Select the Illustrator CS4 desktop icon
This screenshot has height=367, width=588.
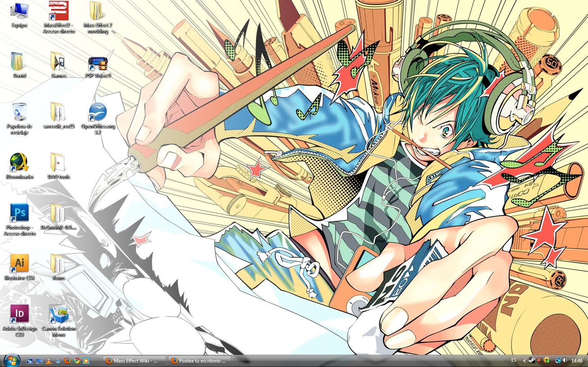tap(19, 264)
